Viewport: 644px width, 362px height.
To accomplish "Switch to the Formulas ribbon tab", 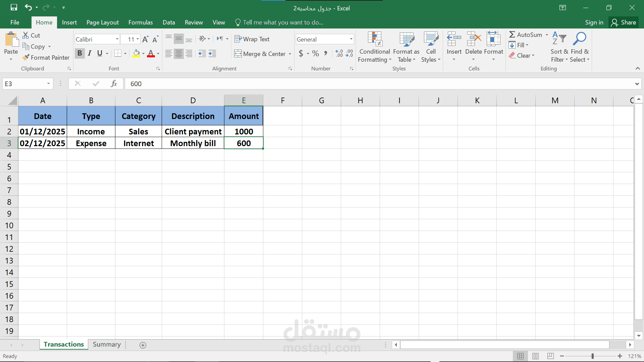I will pos(140,22).
